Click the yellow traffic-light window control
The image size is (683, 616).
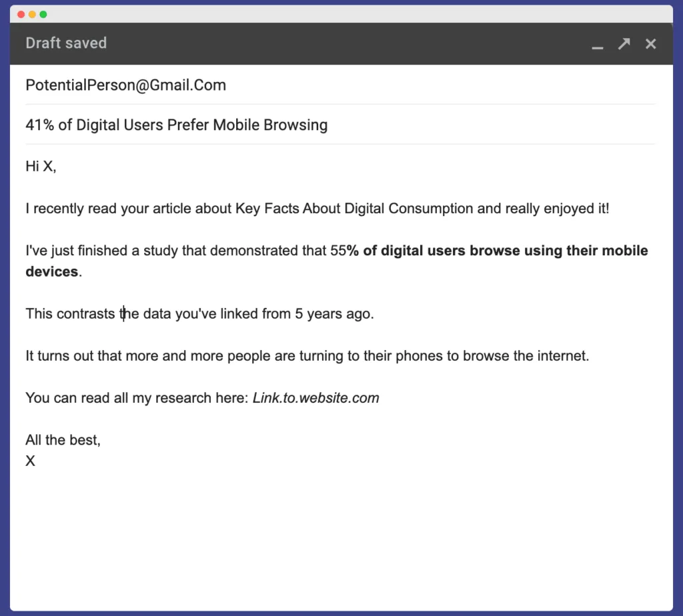pyautogui.click(x=32, y=13)
